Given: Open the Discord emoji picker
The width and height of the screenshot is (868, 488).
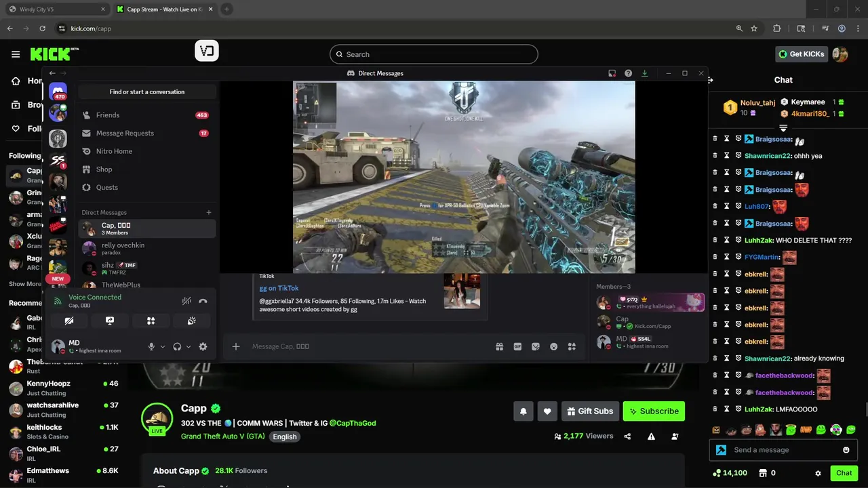Looking at the screenshot, I should point(553,346).
